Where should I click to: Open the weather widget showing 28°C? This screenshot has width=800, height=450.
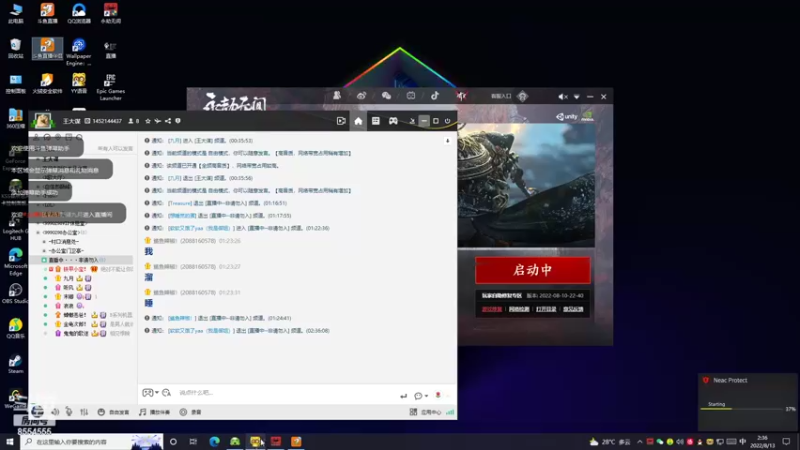[610, 441]
